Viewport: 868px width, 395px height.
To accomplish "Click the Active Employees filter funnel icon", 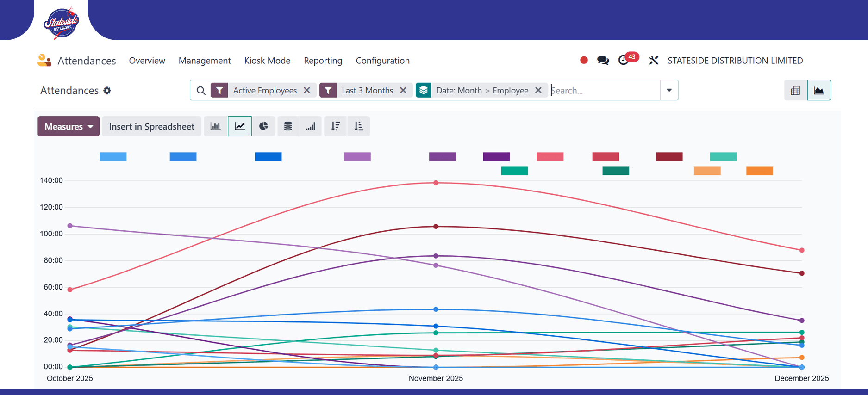I will click(219, 90).
